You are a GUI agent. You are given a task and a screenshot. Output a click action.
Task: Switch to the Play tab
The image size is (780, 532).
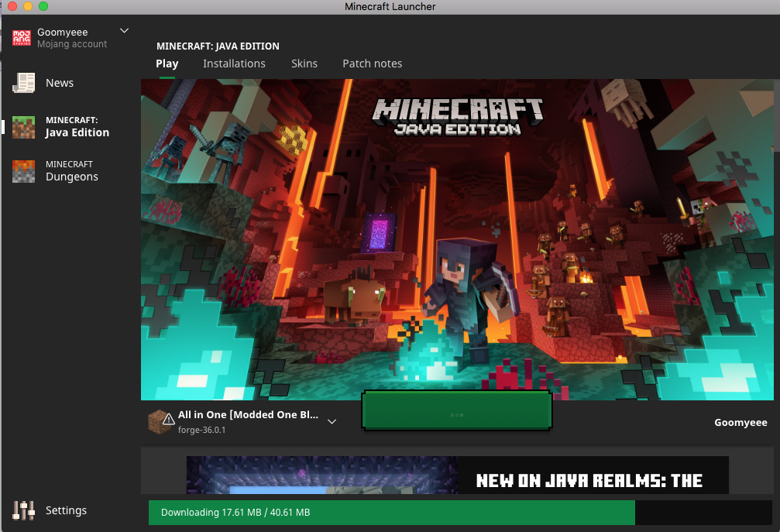(x=167, y=63)
